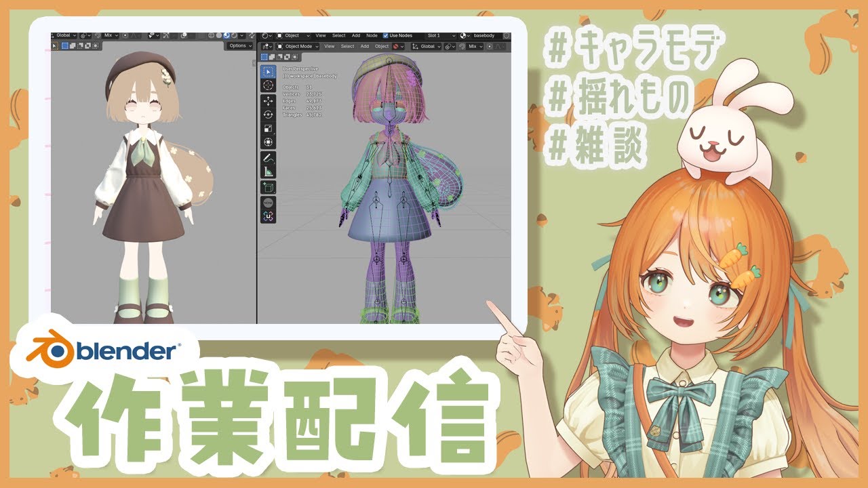The image size is (868, 488).
Task: Select the Measure tool
Action: coord(269,171)
